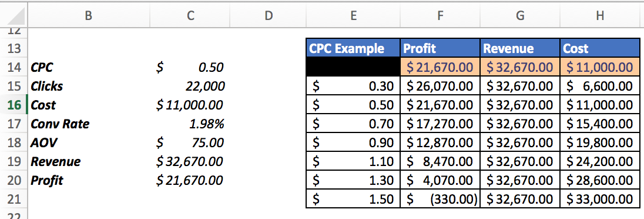Select the AOV 75.00 cell
Viewport: 644px width, 219px height.
(x=190, y=143)
